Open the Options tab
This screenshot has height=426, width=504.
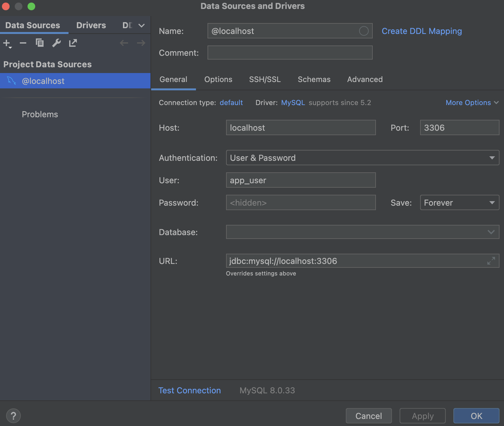click(x=218, y=79)
